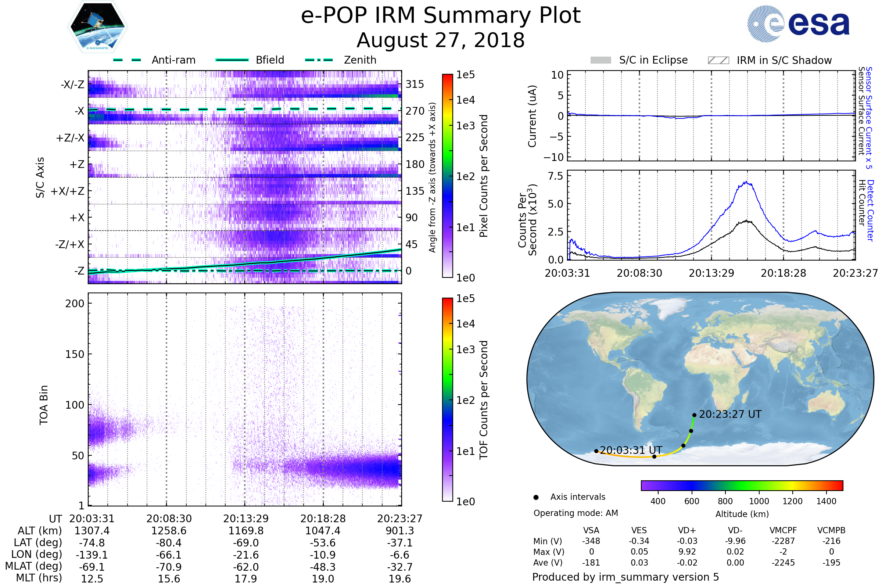
Task: Click the IRM in S/C Shadow hatched patch
Action: coord(718,60)
